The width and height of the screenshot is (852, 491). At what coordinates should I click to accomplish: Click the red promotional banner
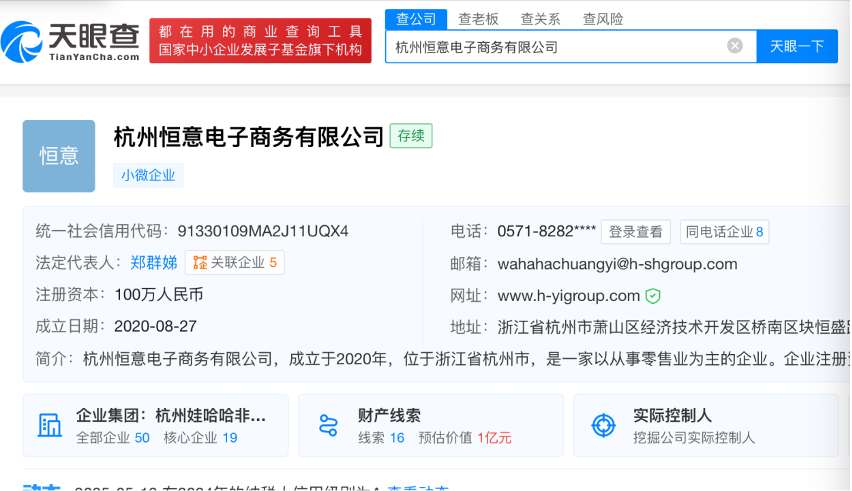[260, 41]
